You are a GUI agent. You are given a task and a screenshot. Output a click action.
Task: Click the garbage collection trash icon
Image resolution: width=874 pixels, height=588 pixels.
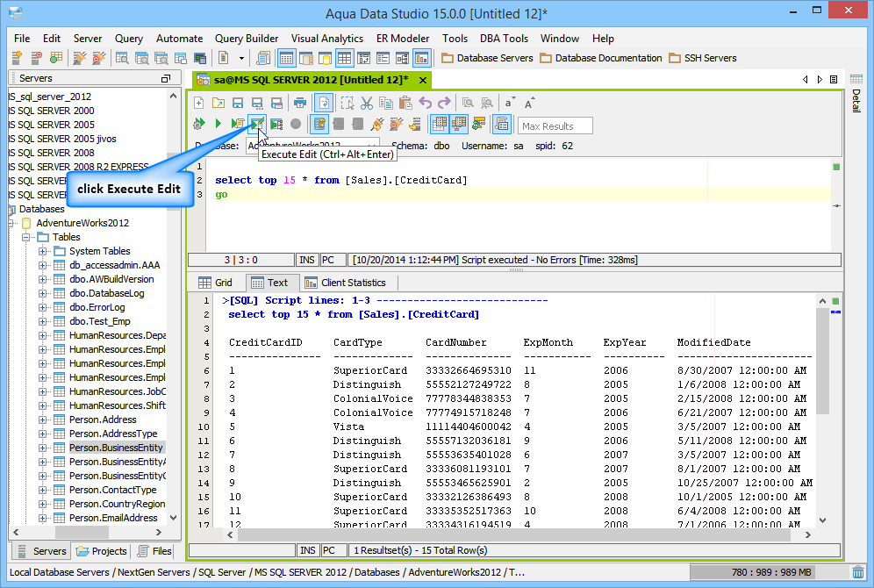[x=858, y=572]
